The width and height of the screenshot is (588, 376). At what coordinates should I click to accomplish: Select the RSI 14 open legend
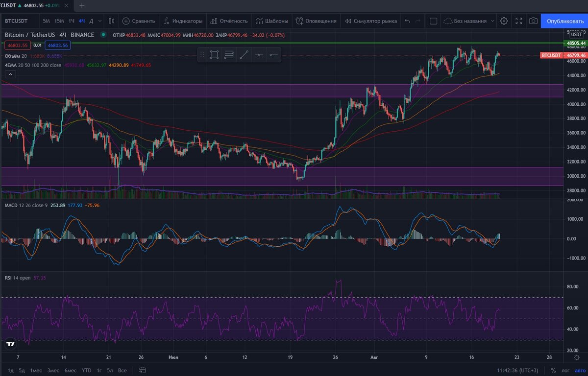[x=18, y=278]
